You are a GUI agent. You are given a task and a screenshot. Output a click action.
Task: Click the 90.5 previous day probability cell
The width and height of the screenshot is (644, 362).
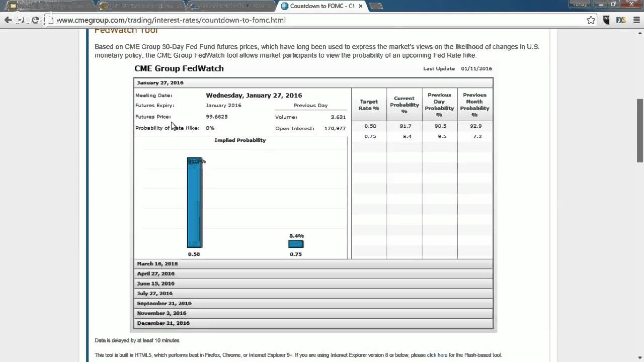point(441,126)
